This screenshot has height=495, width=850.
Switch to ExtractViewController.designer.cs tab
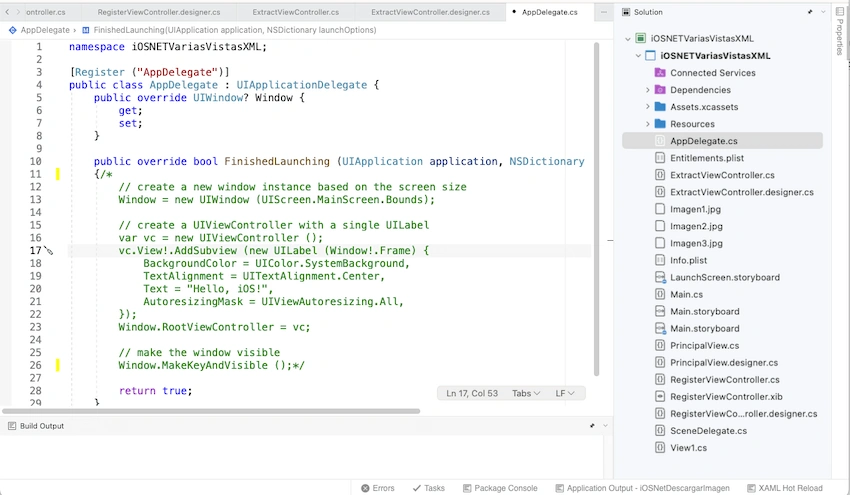[430, 12]
